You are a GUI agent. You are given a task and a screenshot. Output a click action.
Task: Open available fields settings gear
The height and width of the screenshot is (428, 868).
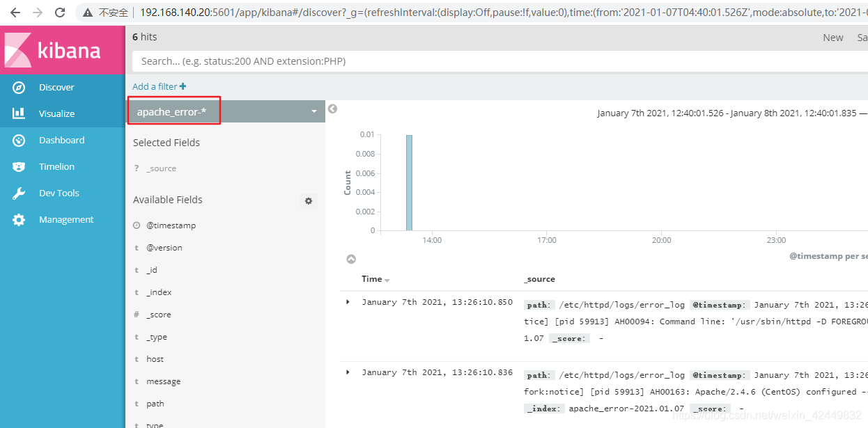click(x=309, y=200)
